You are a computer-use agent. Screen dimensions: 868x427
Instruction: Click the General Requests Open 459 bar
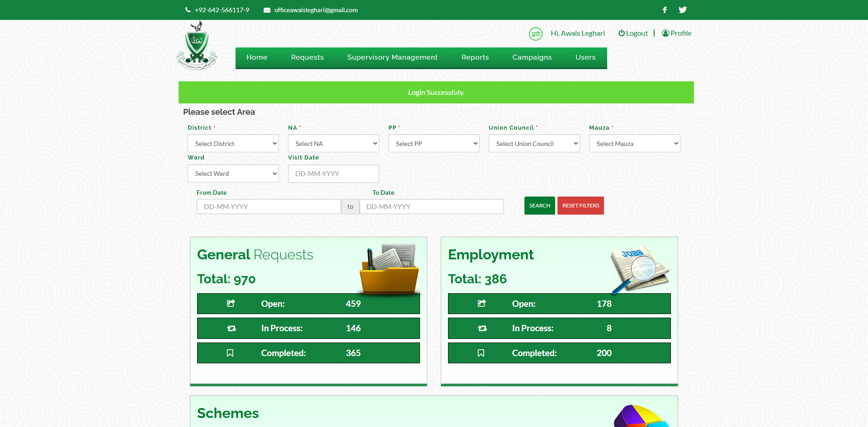coord(308,304)
